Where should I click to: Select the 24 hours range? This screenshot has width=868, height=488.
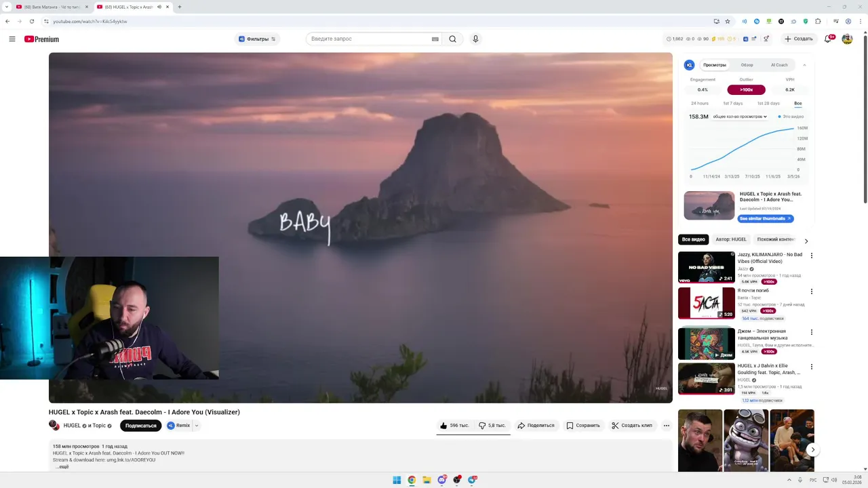(x=700, y=104)
